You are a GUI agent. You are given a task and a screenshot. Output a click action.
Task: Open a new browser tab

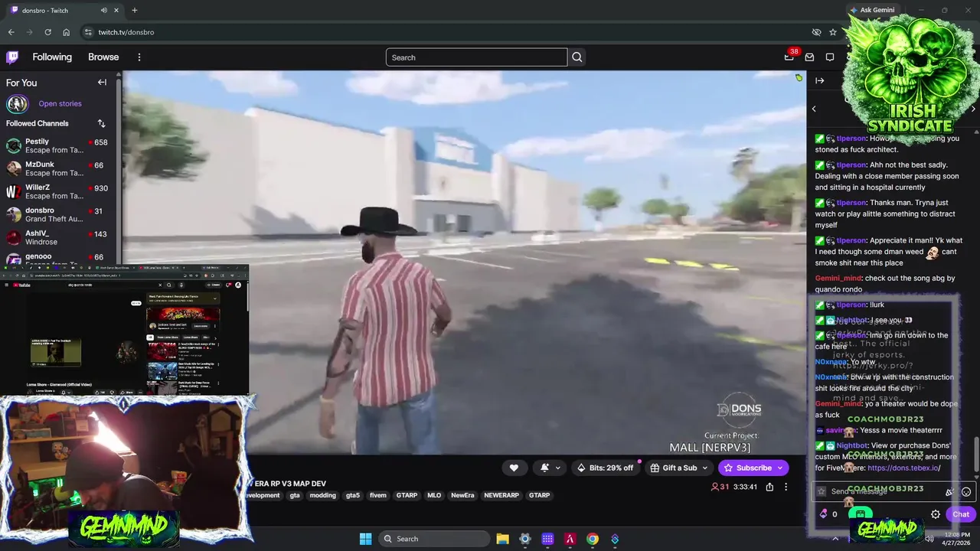click(135, 10)
